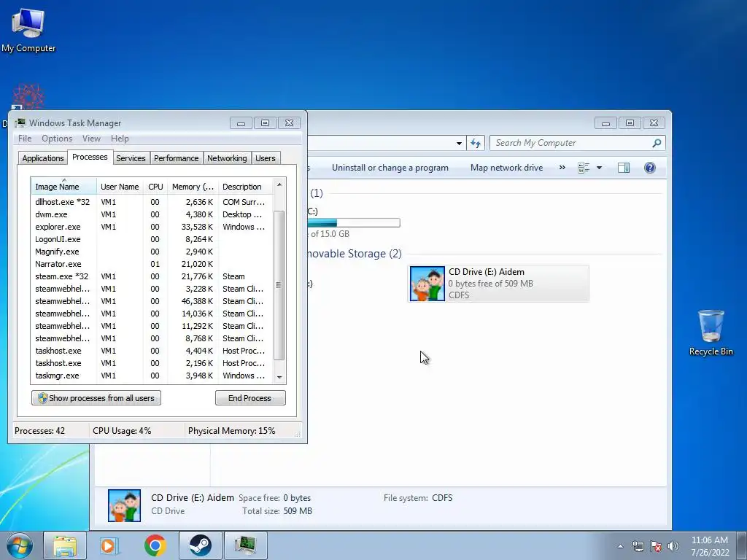Open the Recycle Bin desktop icon
The height and width of the screenshot is (560, 747).
pyautogui.click(x=711, y=332)
